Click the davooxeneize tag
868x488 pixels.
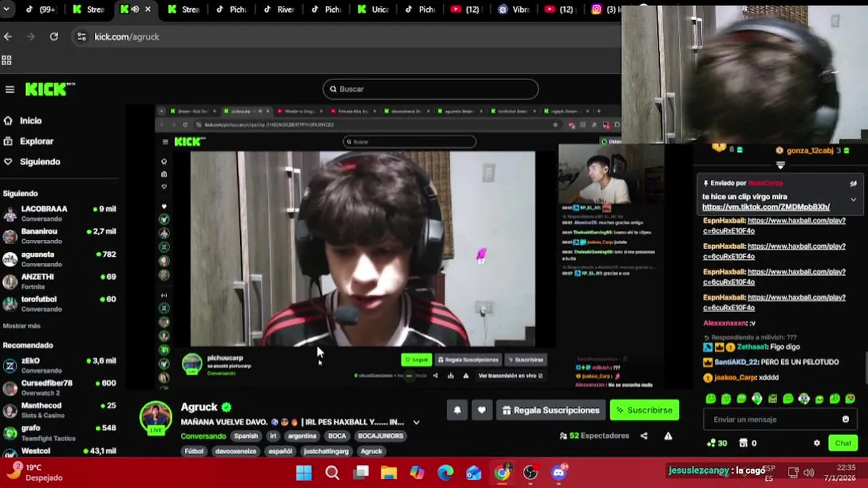coord(237,451)
